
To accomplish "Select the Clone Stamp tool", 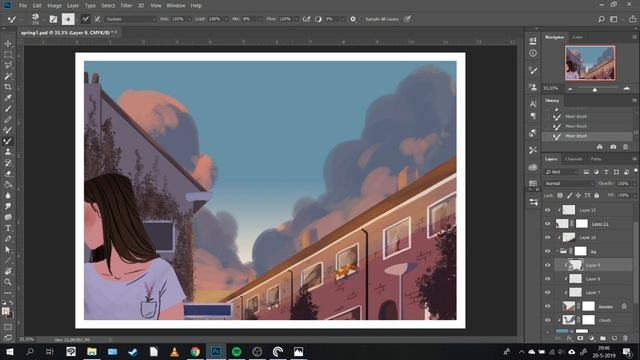I will coord(8,152).
